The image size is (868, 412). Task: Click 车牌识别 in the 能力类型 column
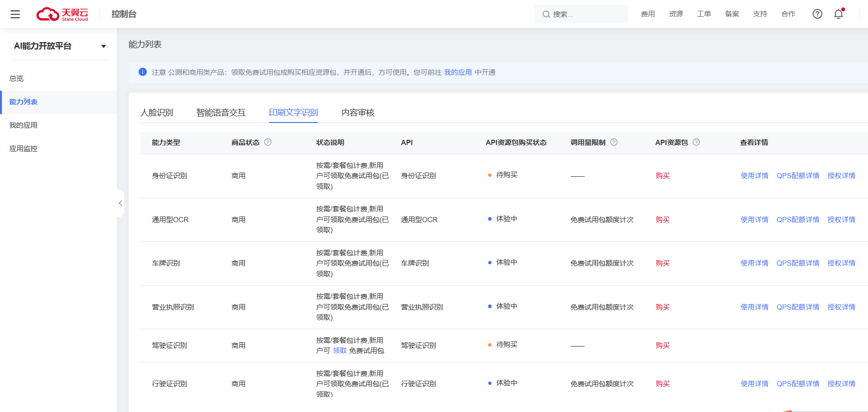[166, 263]
